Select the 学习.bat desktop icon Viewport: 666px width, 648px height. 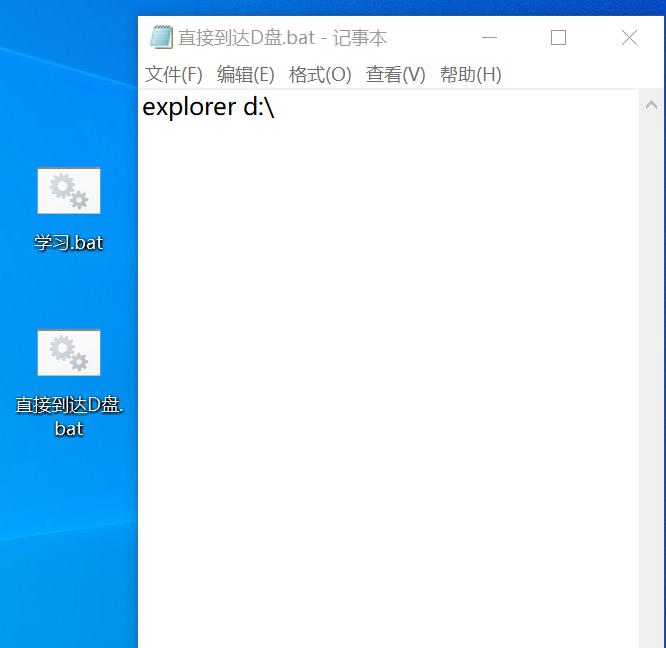point(69,191)
